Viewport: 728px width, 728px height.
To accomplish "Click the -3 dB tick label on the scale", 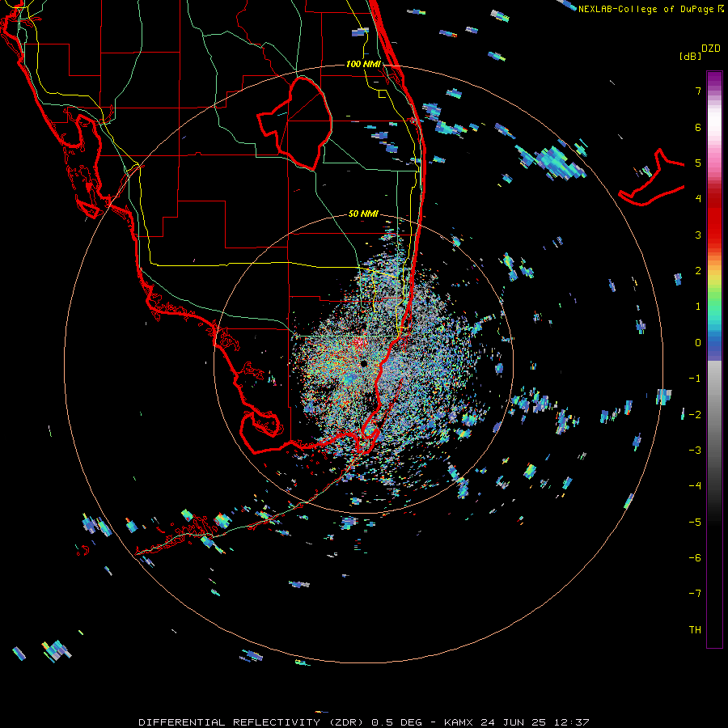I will click(695, 450).
